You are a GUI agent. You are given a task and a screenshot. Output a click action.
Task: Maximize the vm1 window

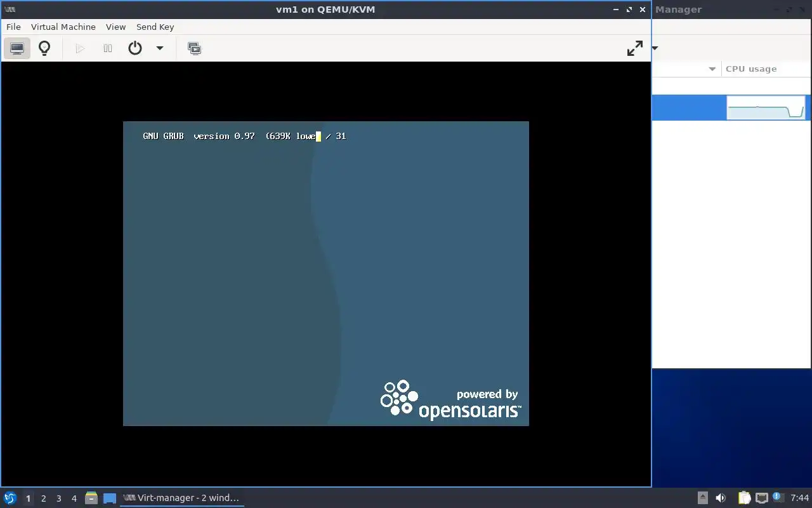[629, 10]
